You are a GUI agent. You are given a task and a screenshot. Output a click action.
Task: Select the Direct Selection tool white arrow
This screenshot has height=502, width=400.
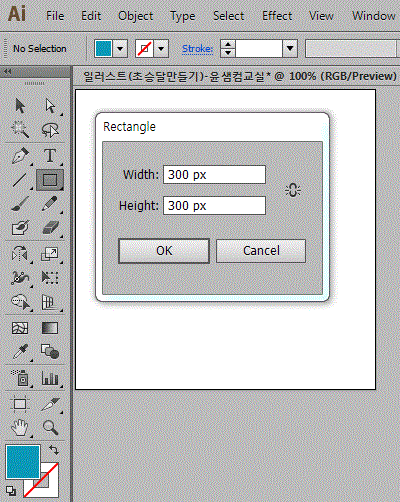tap(50, 106)
